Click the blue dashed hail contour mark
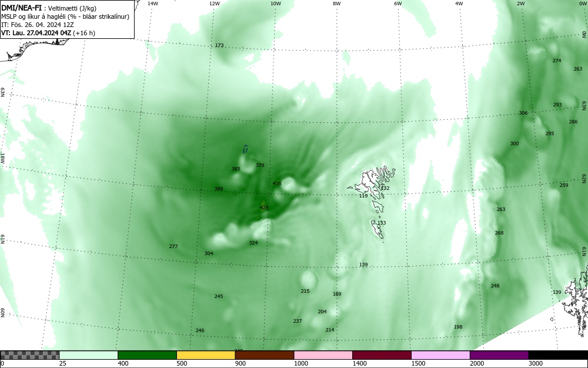Viewport: 588px width, 368px height. (x=246, y=149)
